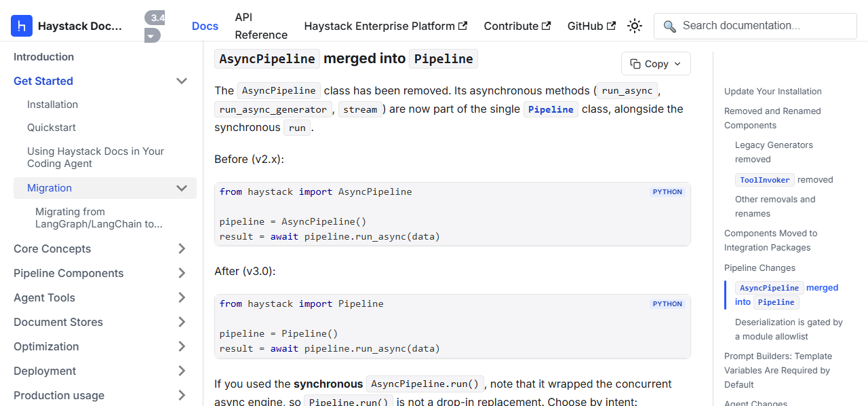Open the Core Concepts section
This screenshot has width=868, height=406.
[x=52, y=248]
